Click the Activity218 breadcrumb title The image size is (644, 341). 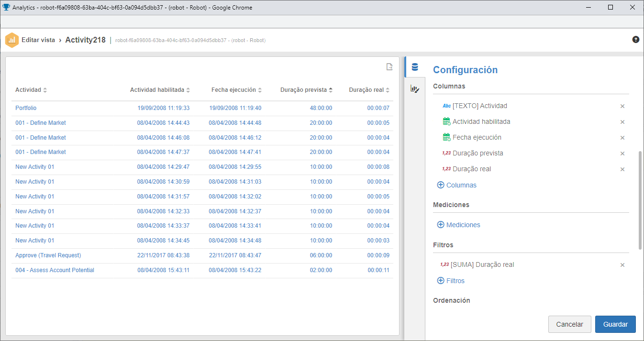tap(85, 40)
